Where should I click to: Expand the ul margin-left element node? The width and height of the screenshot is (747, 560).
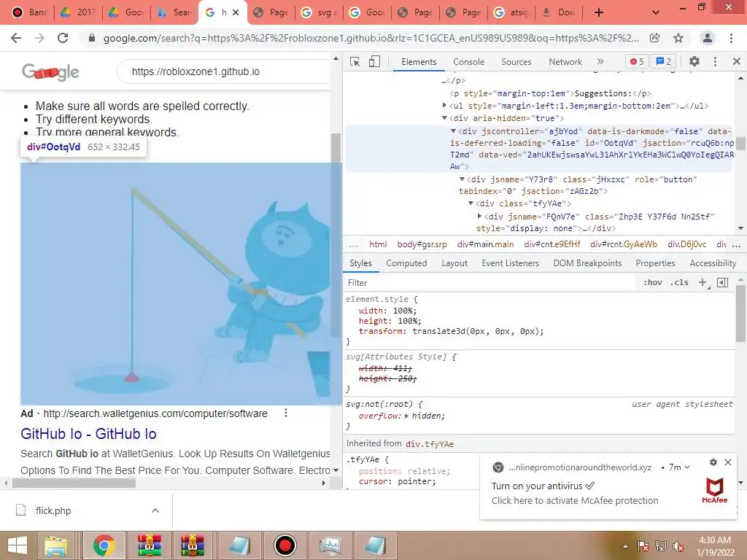444,105
